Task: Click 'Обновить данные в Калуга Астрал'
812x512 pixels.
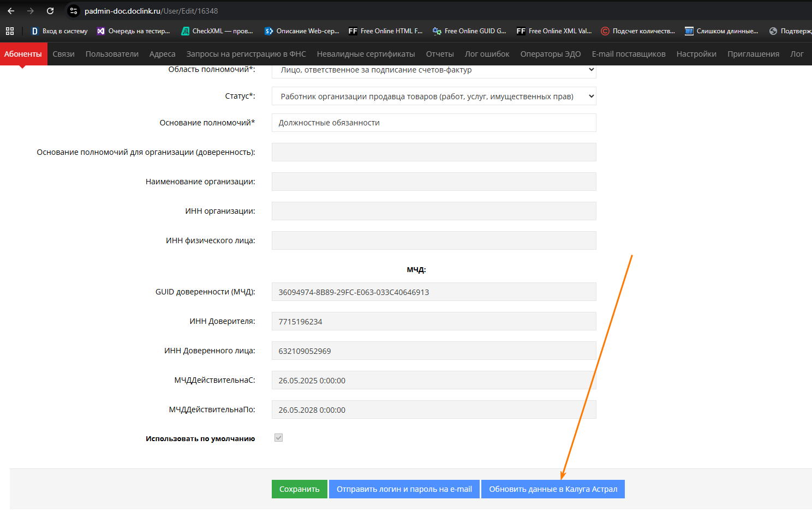Action: point(553,489)
